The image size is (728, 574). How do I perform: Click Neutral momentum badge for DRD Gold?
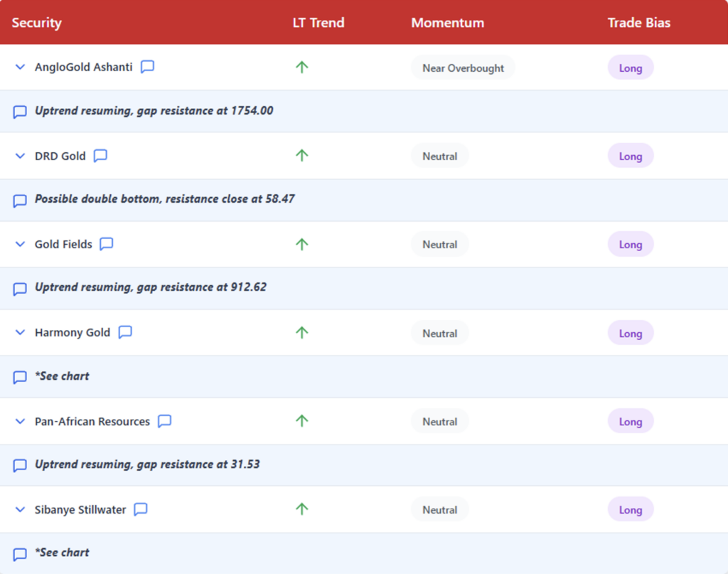click(x=439, y=156)
